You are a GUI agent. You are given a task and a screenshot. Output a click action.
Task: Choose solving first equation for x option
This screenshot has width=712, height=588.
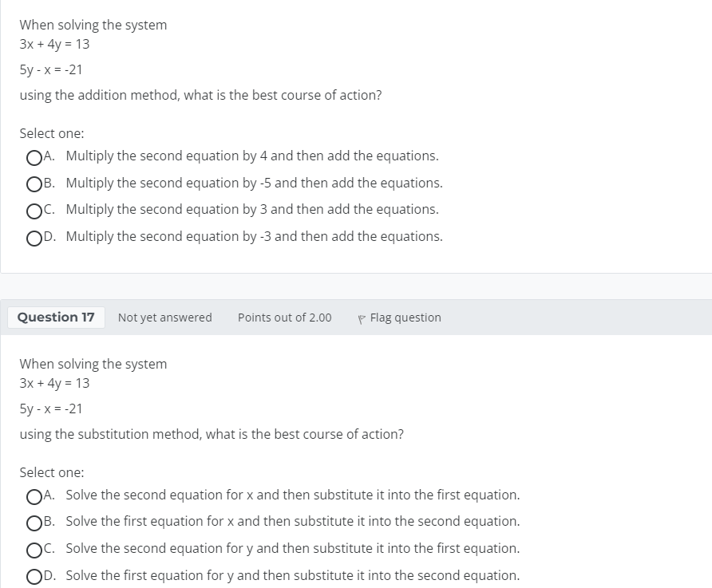(x=34, y=523)
